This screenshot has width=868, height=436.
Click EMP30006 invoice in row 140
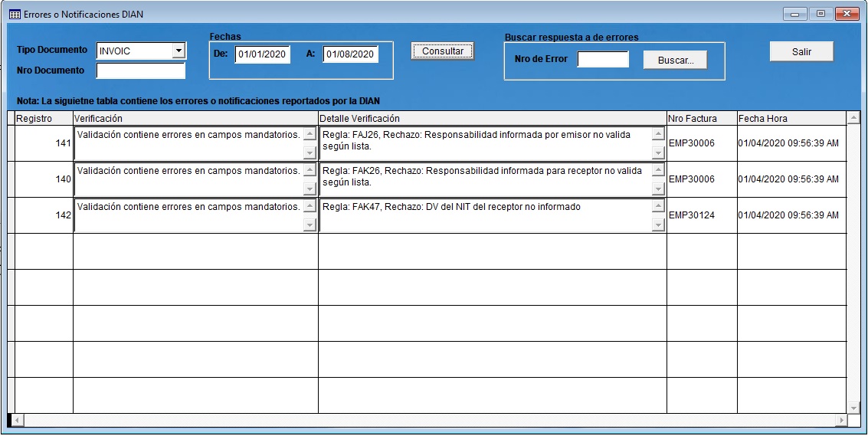tap(691, 179)
